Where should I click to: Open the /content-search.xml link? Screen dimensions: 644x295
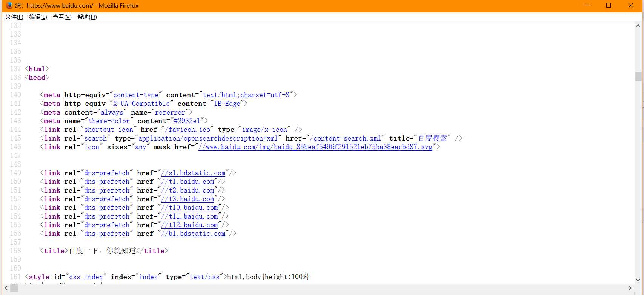(346, 138)
